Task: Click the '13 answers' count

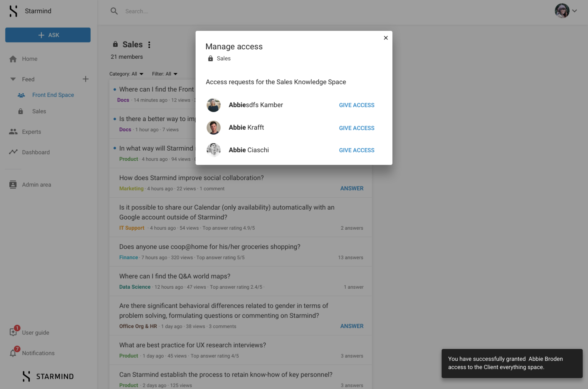Action: click(350, 257)
